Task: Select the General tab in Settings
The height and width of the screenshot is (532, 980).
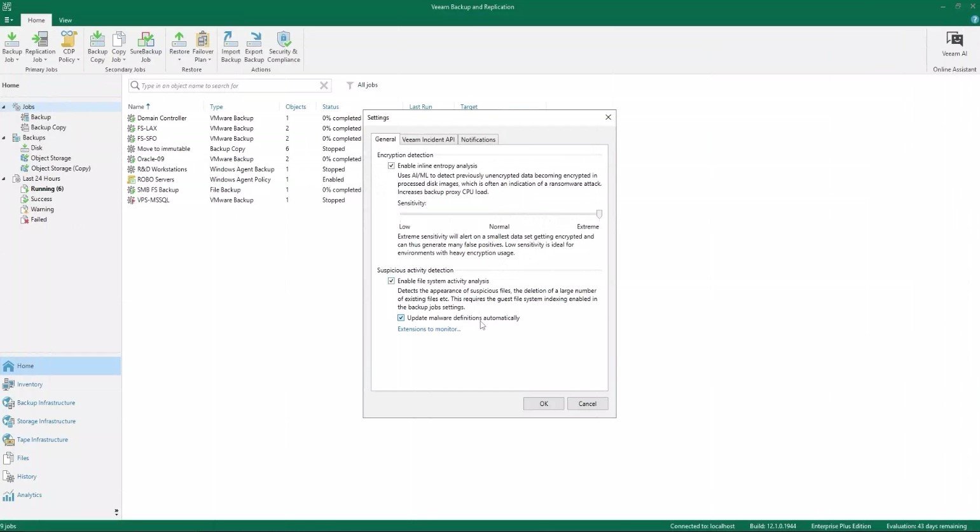Action: [x=385, y=139]
